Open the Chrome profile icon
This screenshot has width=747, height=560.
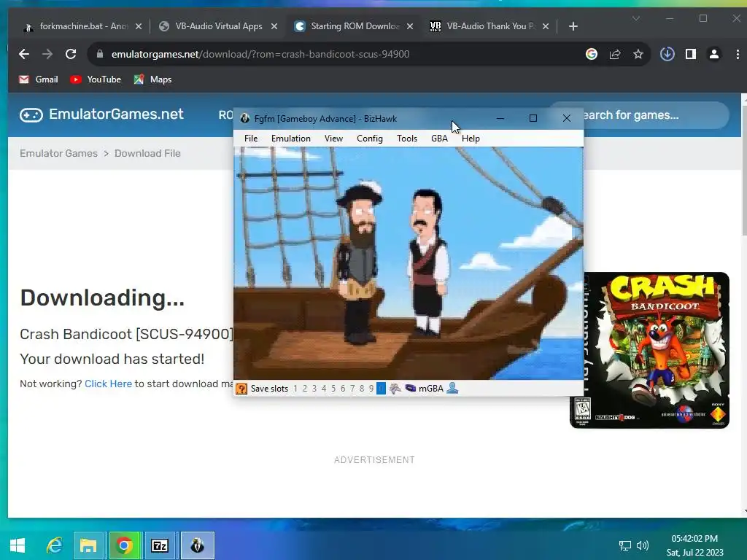point(713,54)
